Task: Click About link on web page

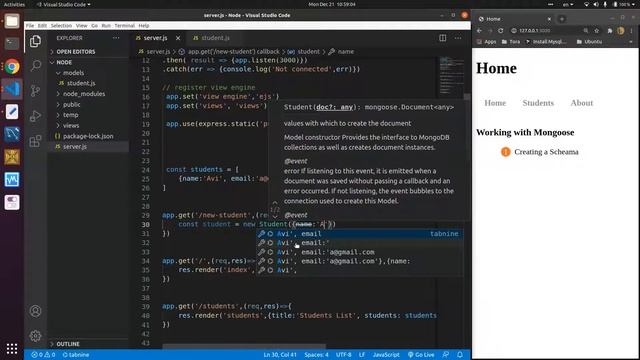Action: point(582,103)
